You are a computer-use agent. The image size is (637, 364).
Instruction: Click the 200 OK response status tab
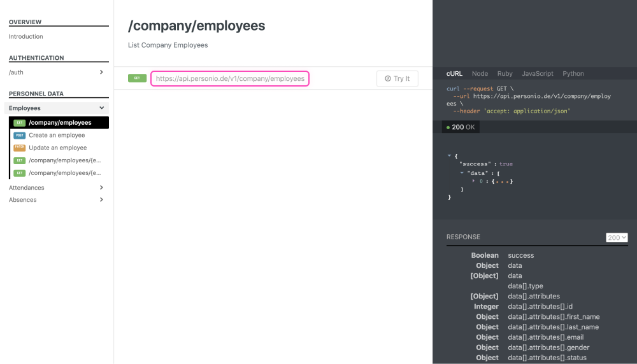click(461, 127)
